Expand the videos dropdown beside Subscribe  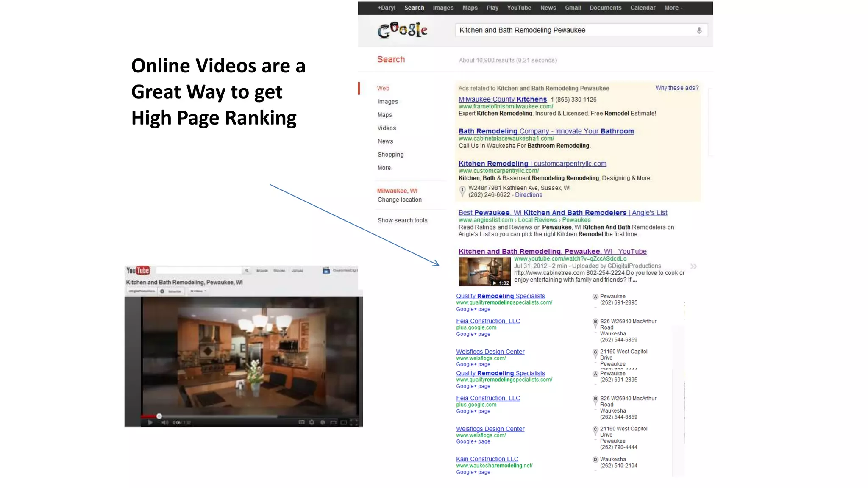click(x=198, y=291)
